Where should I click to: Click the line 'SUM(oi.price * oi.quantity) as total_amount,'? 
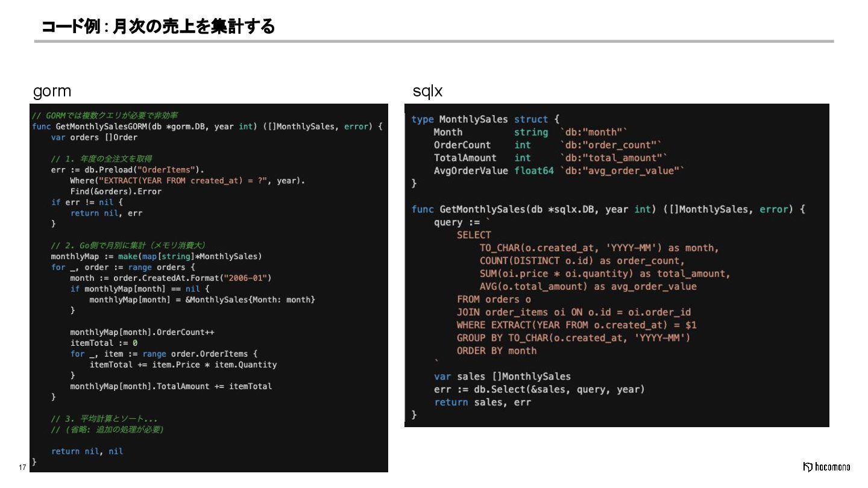[x=605, y=274]
